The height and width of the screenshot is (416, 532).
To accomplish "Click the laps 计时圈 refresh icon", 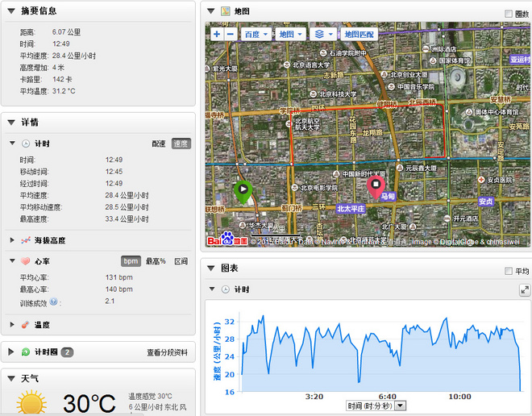I will tap(25, 352).
